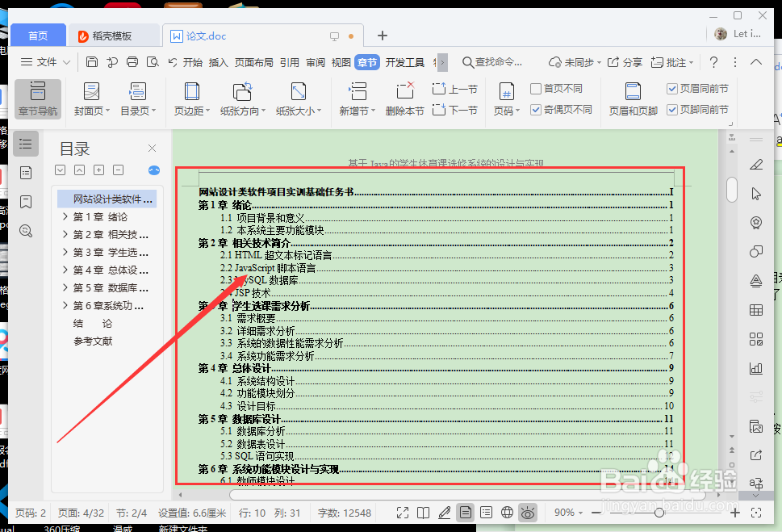Enable eye-protection mode in status bar

(529, 512)
